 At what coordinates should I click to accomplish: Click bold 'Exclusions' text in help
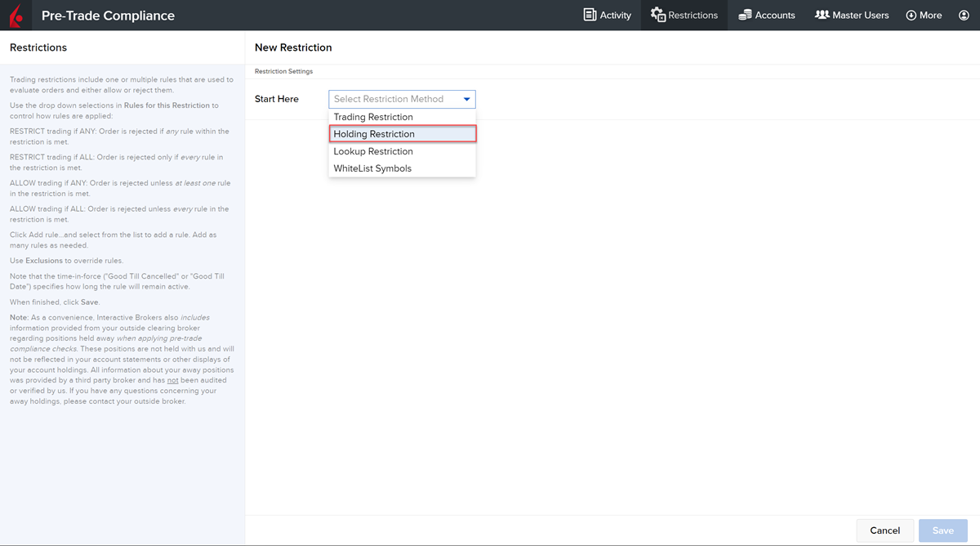coord(44,261)
